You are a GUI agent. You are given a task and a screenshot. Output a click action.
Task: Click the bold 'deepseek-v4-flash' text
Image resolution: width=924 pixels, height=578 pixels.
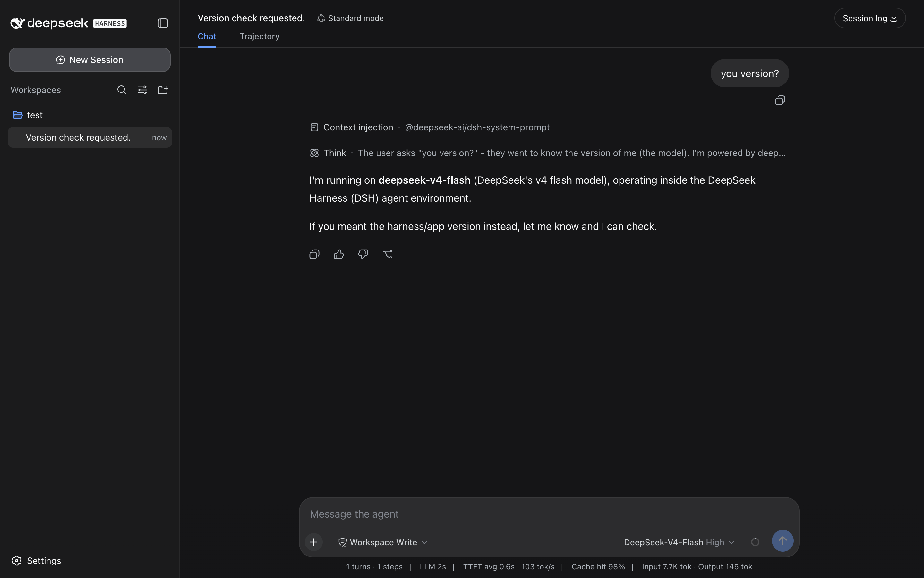point(424,180)
